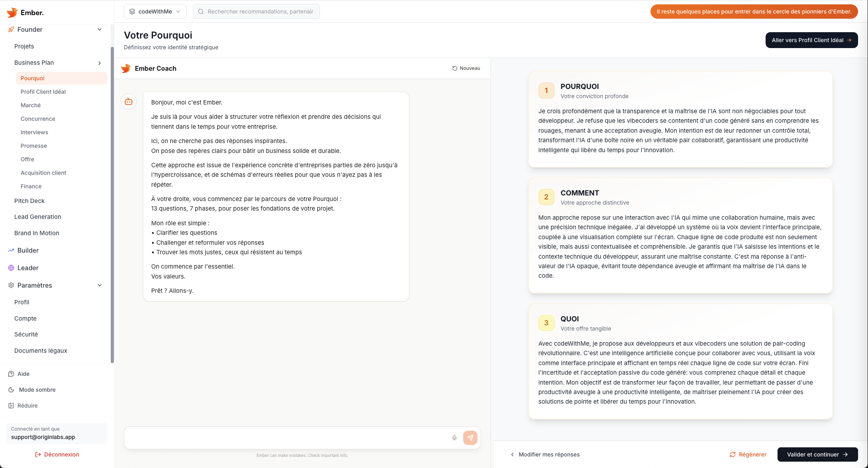Click the Aide help icon
This screenshot has width=868, height=468.
pyautogui.click(x=10, y=374)
